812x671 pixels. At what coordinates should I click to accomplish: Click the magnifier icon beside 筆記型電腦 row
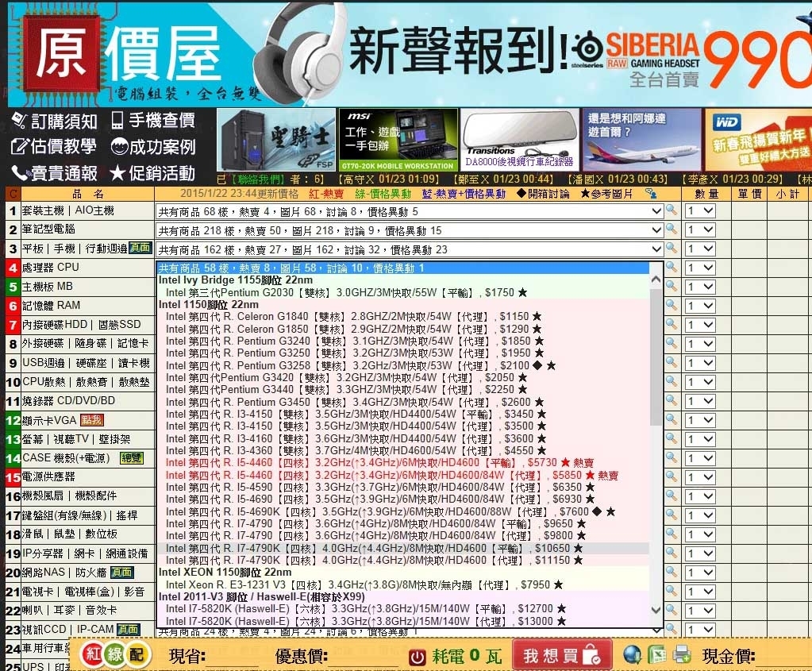(x=672, y=229)
